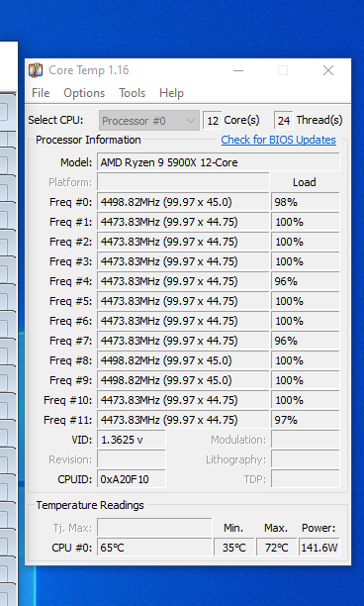
Task: Click the Freq #11 frequency value
Action: coord(183,420)
